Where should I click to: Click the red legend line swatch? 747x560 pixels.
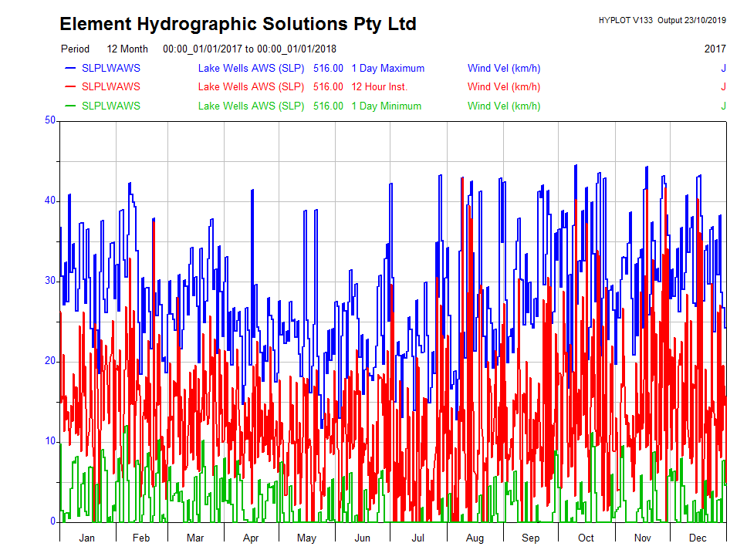pyautogui.click(x=70, y=86)
